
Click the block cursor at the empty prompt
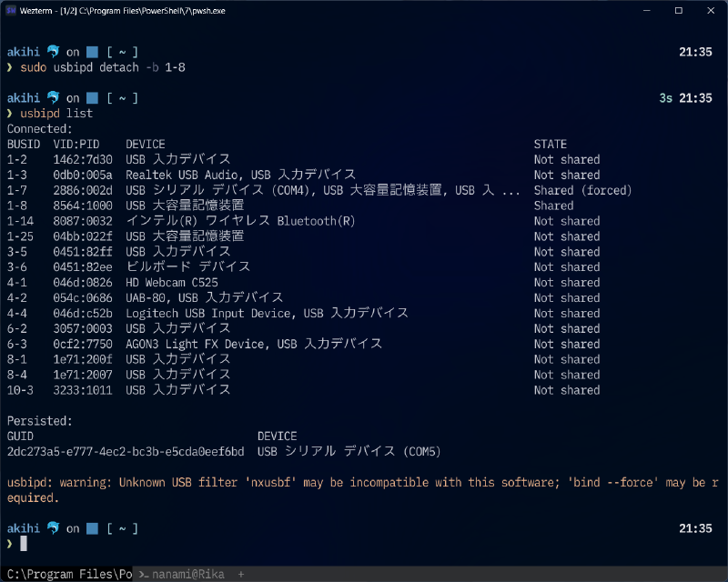tap(23, 543)
